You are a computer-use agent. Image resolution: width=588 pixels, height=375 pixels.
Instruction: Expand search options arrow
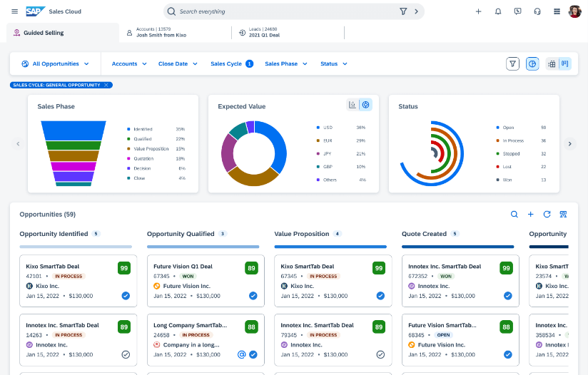tap(416, 11)
